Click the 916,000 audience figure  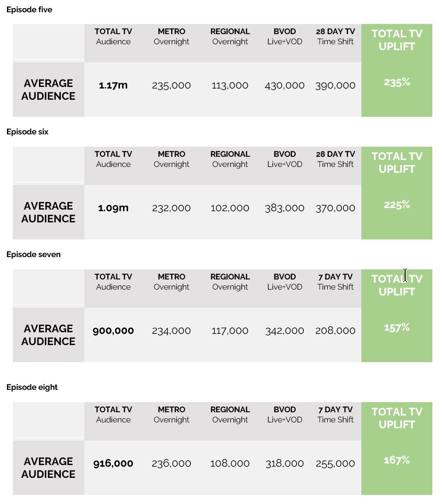pos(113,463)
